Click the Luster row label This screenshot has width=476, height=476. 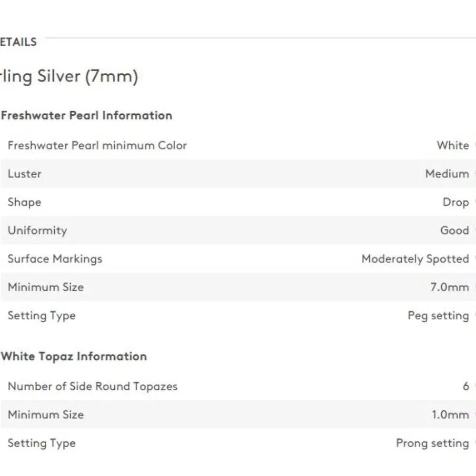click(24, 174)
